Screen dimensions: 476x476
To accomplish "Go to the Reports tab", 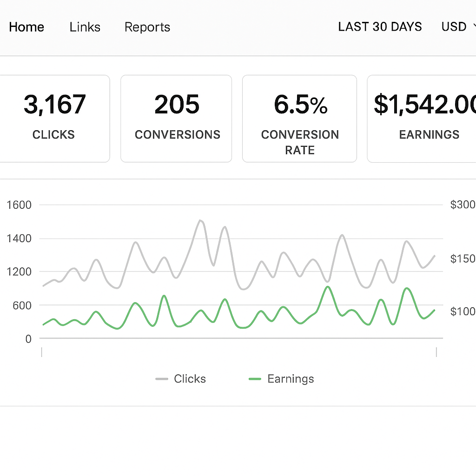I will (x=147, y=27).
